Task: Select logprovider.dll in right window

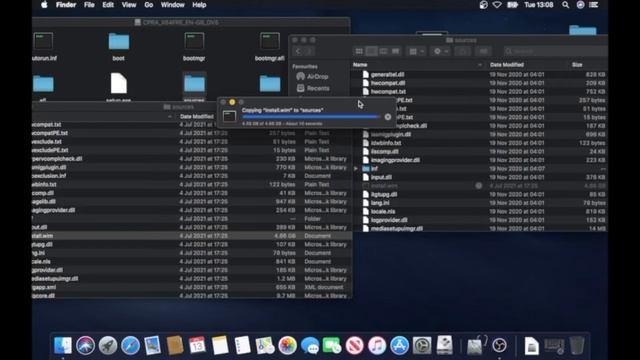Action: tap(389, 220)
